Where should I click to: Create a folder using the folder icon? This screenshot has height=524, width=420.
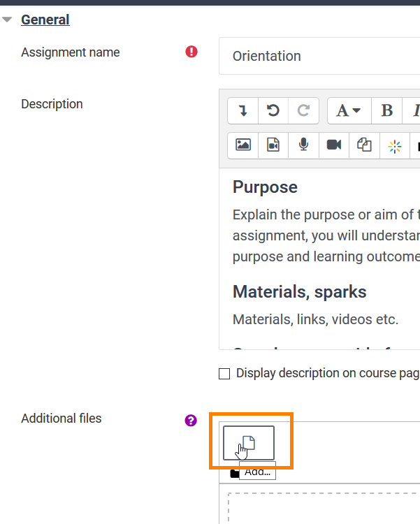click(235, 473)
